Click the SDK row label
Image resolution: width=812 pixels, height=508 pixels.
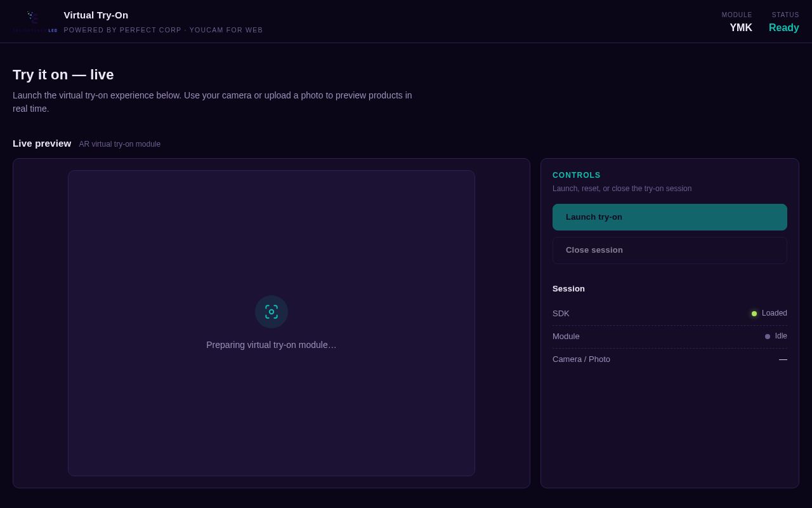561,314
